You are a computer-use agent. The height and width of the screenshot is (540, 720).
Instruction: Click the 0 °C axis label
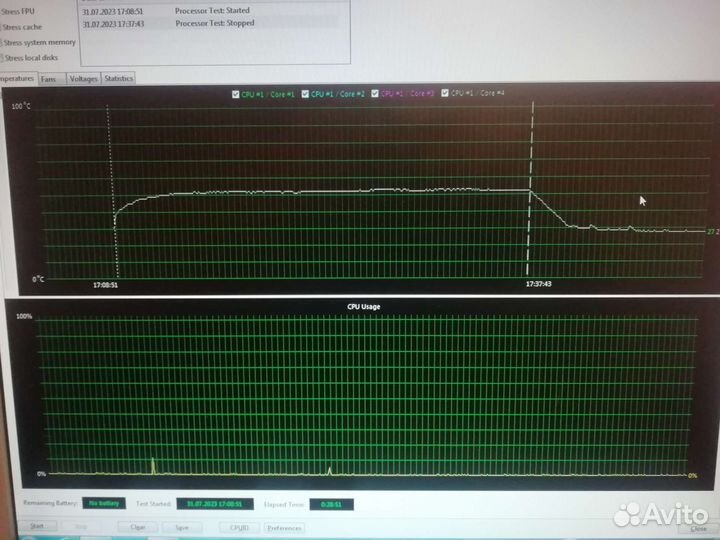(x=39, y=279)
